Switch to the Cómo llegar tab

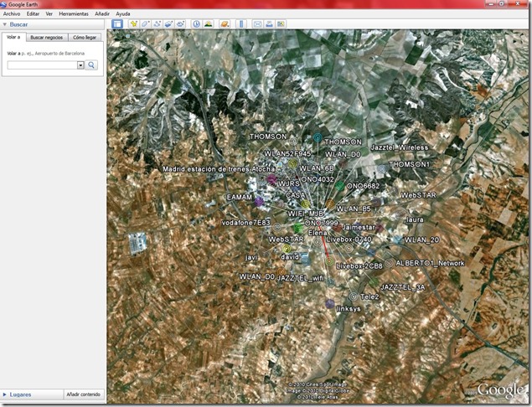click(85, 38)
